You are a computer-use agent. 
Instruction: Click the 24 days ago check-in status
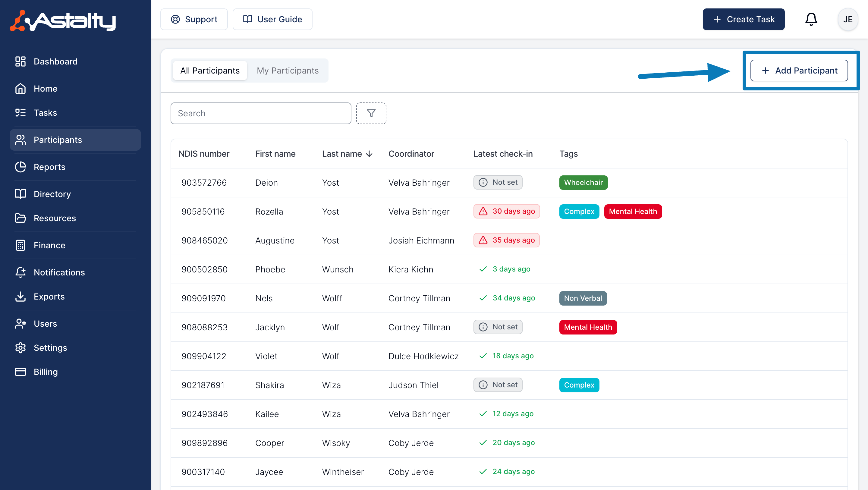click(507, 472)
